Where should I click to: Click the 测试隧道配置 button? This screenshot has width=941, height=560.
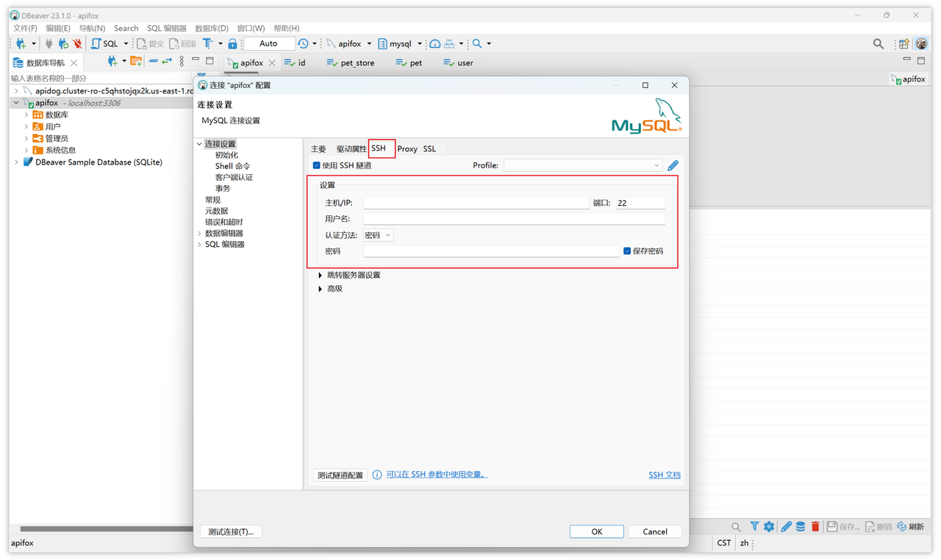340,475
